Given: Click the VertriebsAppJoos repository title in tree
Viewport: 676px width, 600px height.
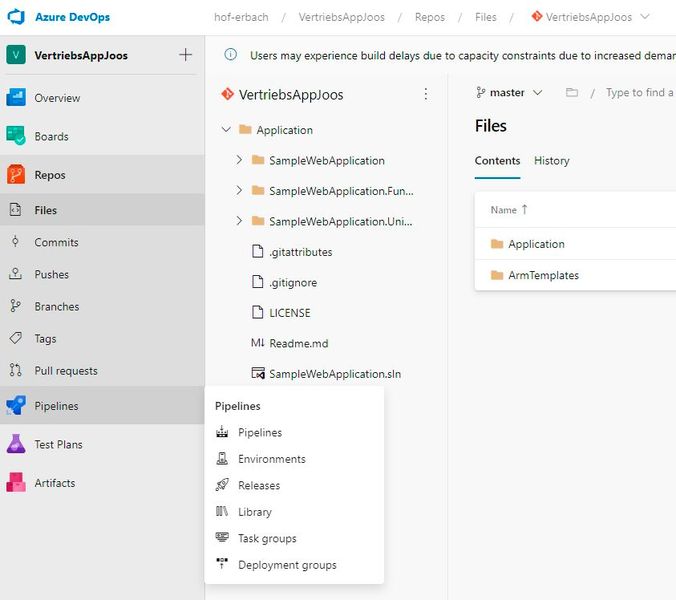Looking at the screenshot, I should [x=291, y=94].
